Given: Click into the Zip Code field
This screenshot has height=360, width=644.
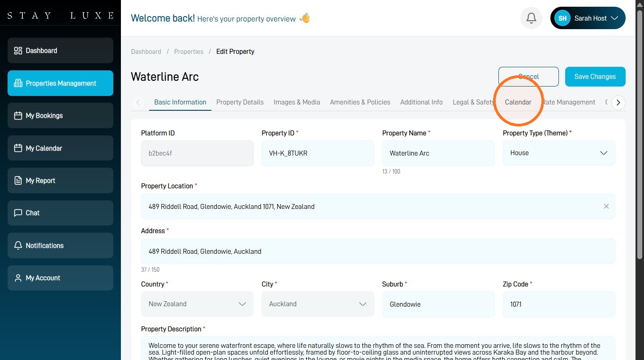Looking at the screenshot, I should (559, 304).
